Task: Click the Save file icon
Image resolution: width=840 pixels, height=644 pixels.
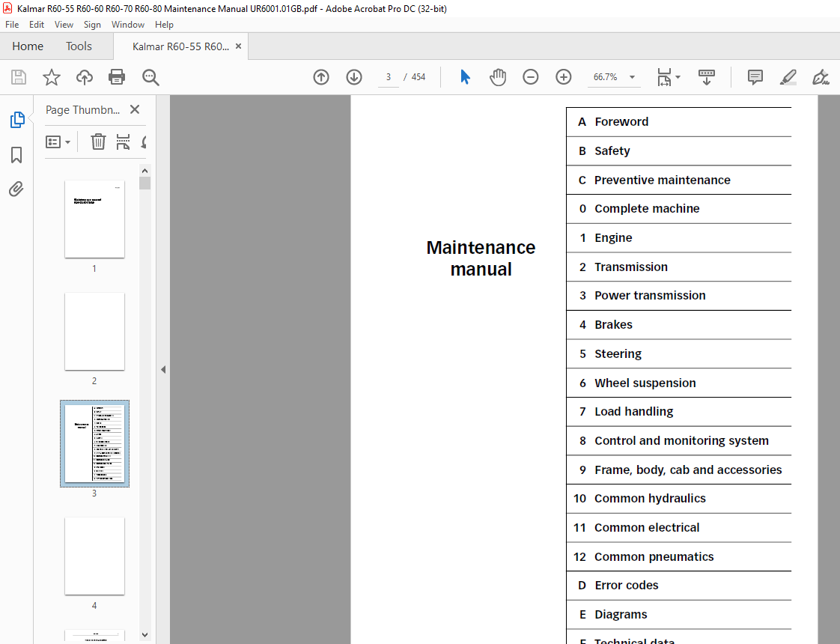Action: 19,77
